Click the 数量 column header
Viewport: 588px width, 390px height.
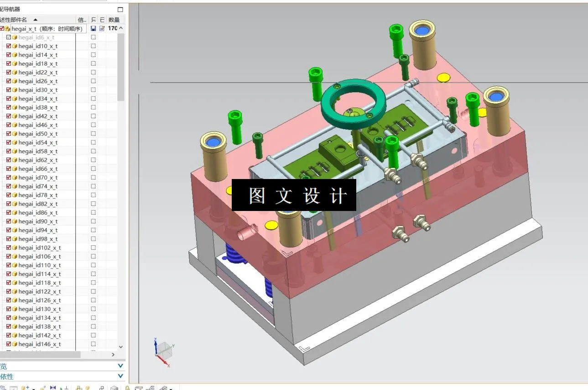[x=114, y=20]
